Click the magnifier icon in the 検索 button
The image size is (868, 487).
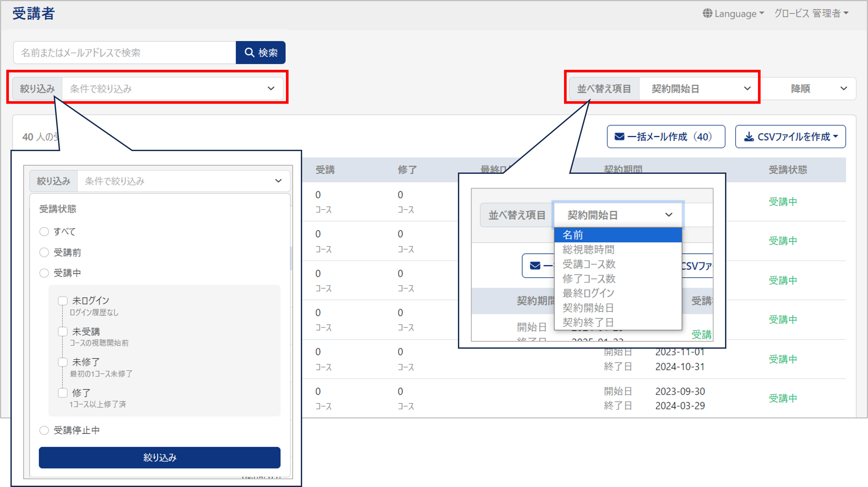pos(249,52)
